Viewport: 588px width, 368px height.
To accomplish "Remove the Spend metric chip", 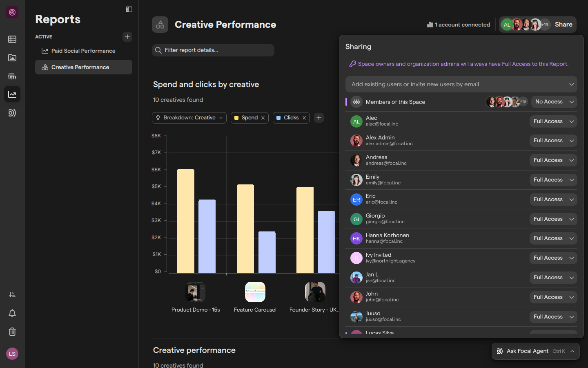I will pyautogui.click(x=263, y=118).
